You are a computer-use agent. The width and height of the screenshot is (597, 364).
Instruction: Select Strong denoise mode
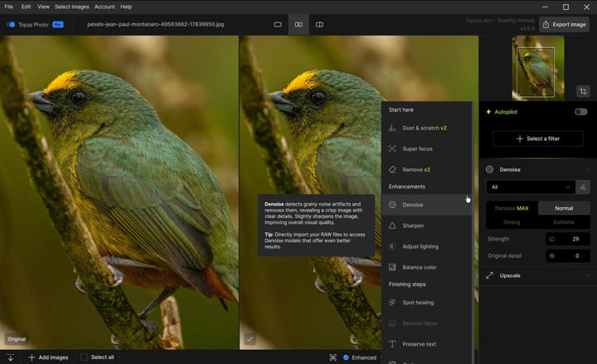(512, 222)
